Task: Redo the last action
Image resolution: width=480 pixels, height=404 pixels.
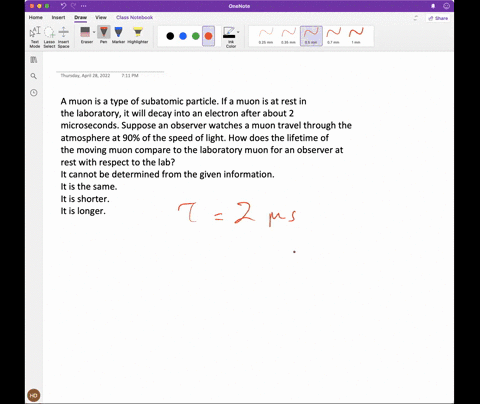Action: (74, 6)
